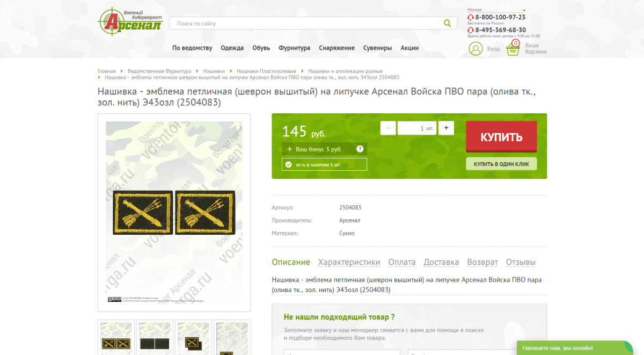Switch to the Возврат tab

coord(482,262)
